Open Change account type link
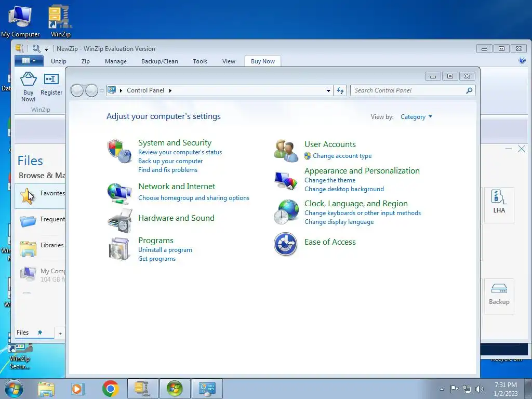532x399 pixels. pos(342,156)
